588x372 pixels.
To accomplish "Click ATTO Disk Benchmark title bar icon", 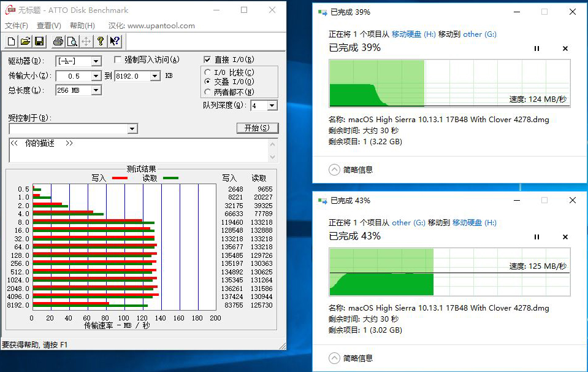I will [x=10, y=10].
